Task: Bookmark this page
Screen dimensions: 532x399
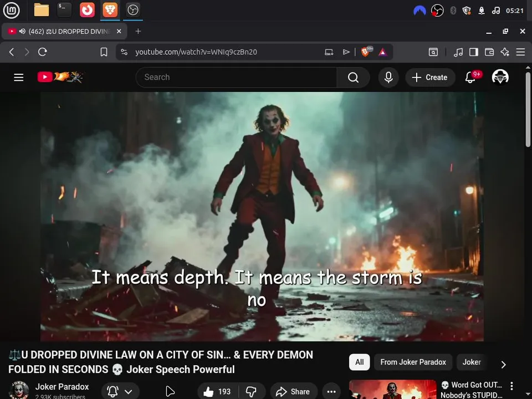Action: point(104,52)
